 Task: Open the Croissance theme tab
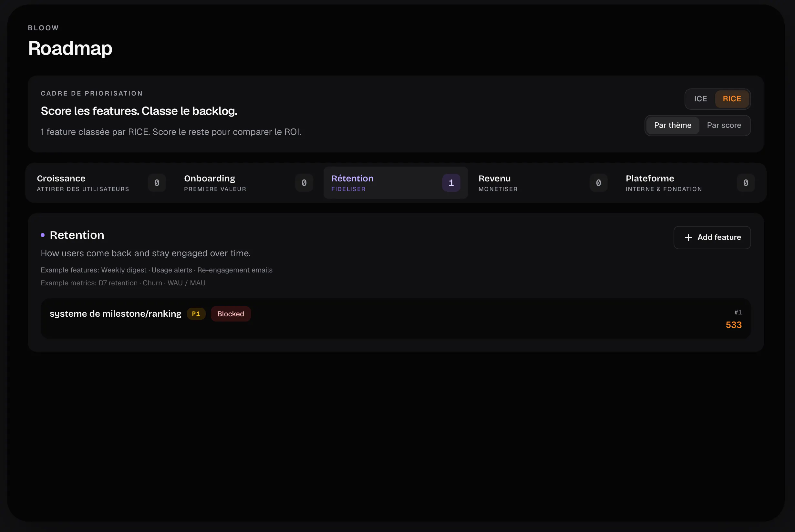[x=101, y=183]
